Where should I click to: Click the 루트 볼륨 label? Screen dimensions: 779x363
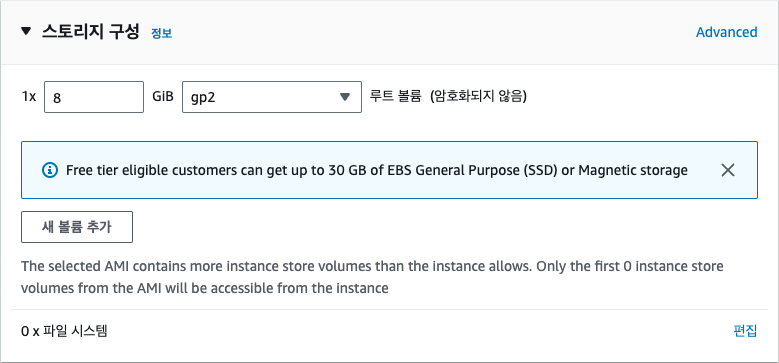[395, 96]
